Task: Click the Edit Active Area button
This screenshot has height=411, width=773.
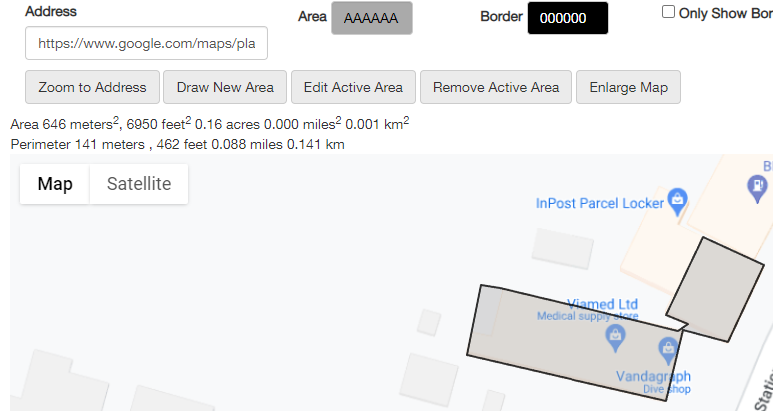Action: click(353, 87)
